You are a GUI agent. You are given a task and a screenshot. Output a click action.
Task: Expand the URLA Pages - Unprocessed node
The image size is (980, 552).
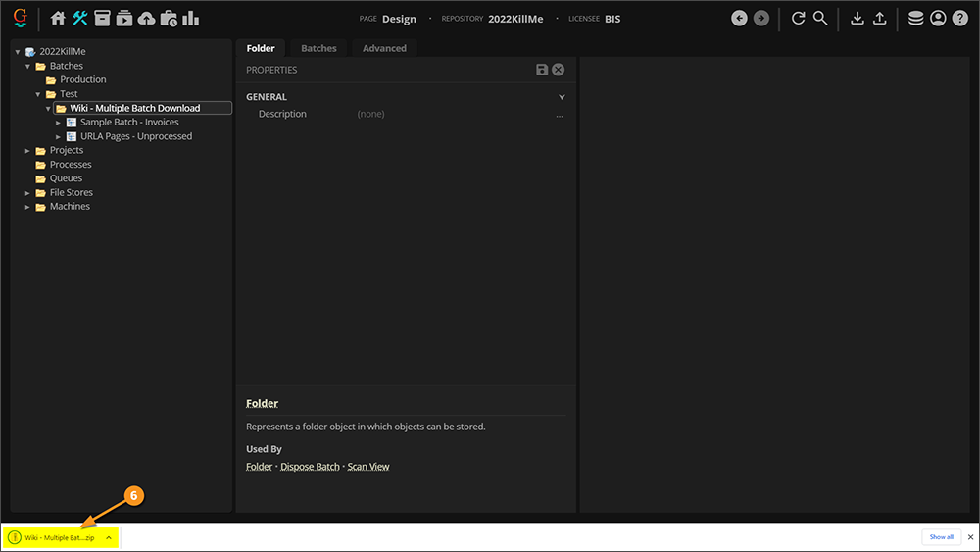58,136
